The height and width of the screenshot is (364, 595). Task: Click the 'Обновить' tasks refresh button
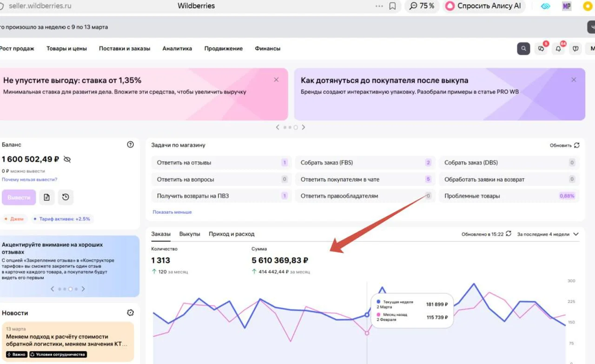pos(565,145)
